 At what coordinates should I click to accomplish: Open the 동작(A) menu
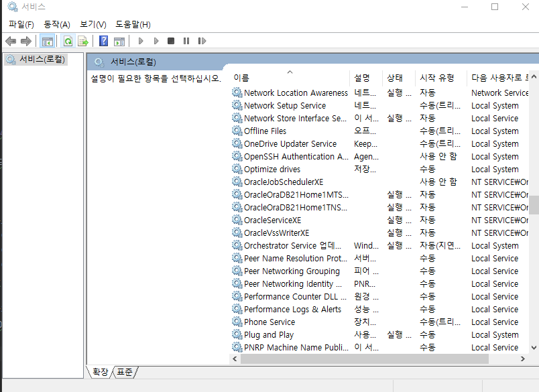tap(57, 24)
